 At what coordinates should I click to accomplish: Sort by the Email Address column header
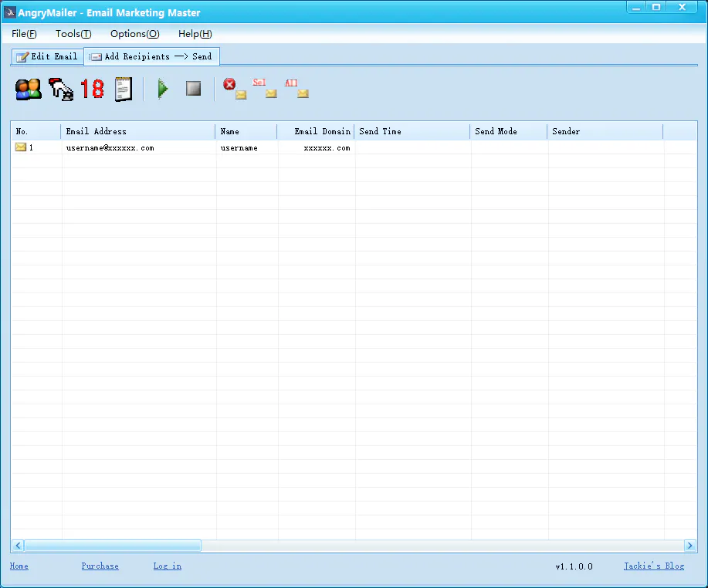137,131
